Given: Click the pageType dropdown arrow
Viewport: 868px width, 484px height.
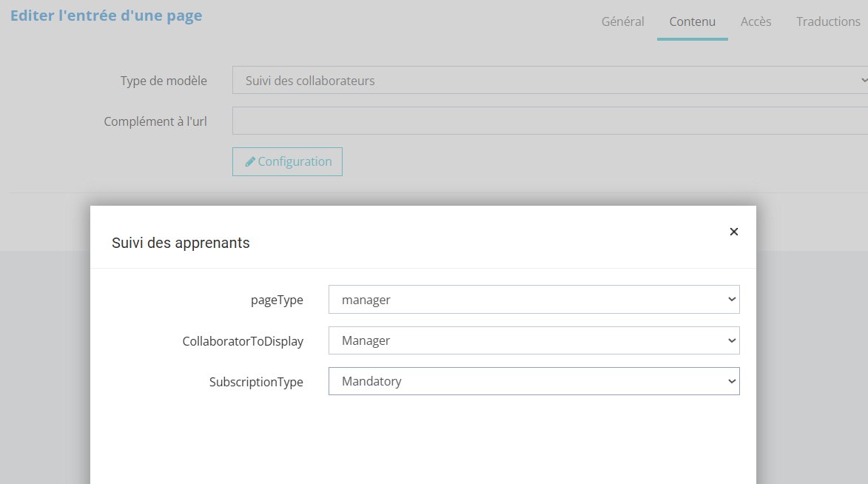Looking at the screenshot, I should pos(731,300).
